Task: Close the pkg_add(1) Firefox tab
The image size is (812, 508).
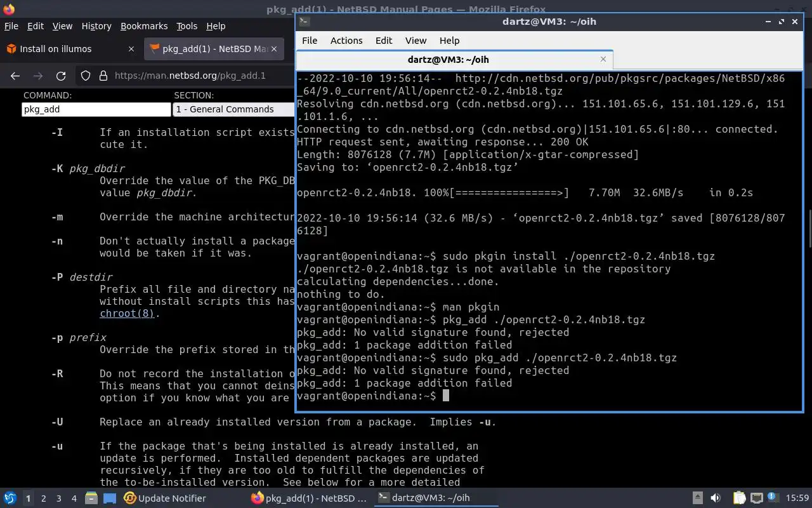Action: [274, 49]
